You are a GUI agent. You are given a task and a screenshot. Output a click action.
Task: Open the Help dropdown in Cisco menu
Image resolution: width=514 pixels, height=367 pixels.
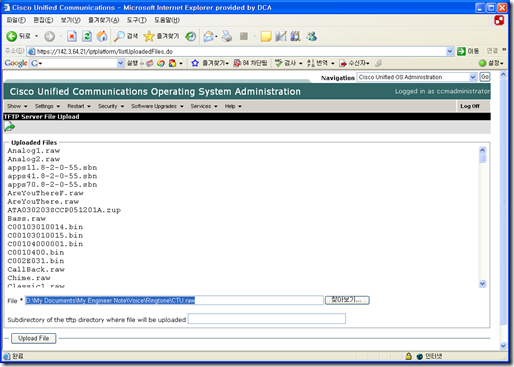233,106
